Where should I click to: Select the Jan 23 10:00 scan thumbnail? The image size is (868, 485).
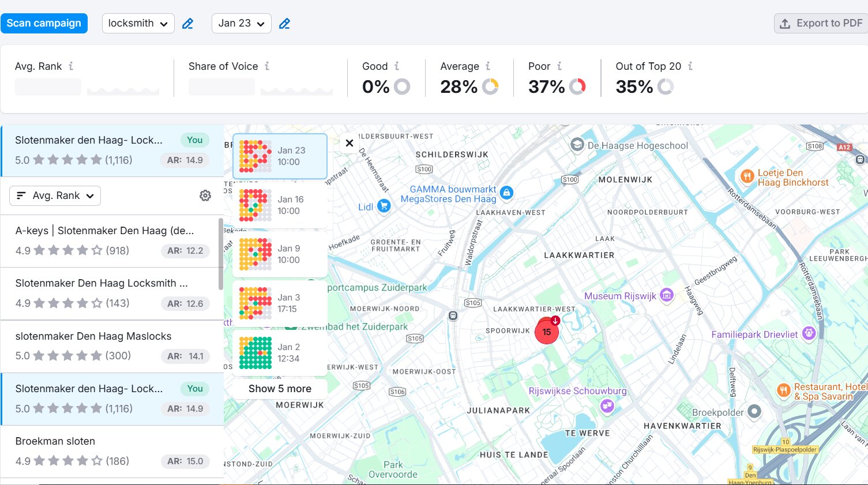click(x=280, y=156)
